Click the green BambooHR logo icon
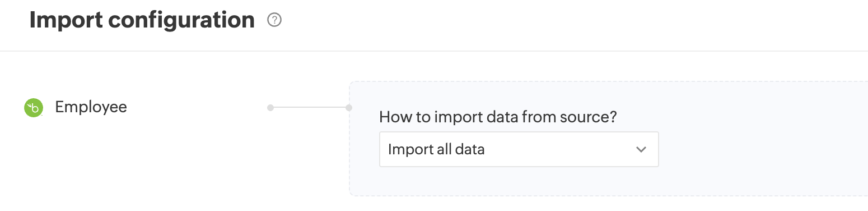868x211 pixels. tap(34, 108)
